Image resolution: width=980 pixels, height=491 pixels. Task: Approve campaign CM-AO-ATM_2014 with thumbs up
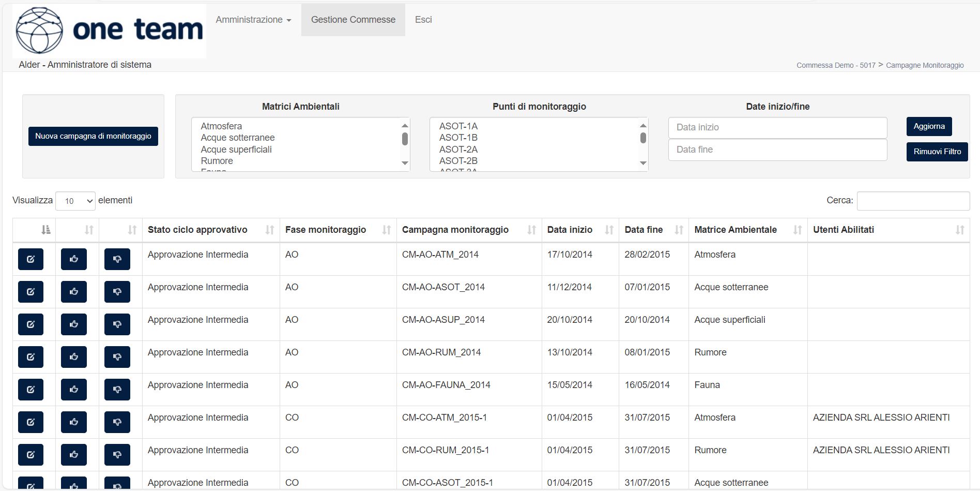click(74, 259)
